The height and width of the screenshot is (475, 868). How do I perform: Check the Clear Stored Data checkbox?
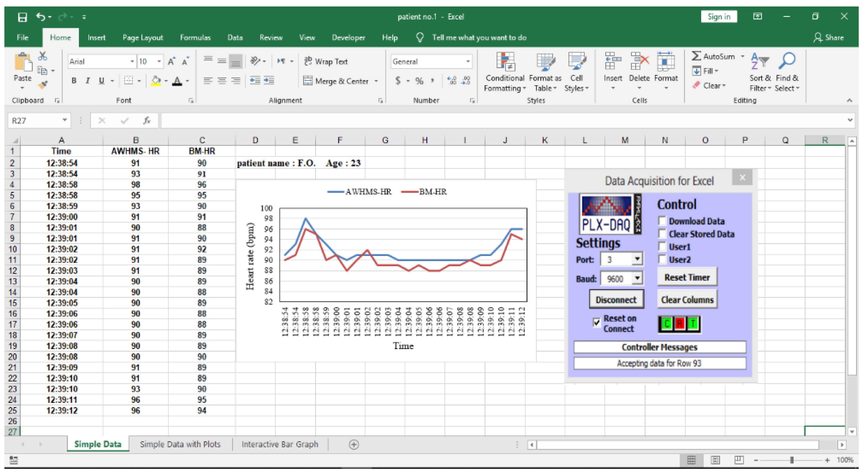[662, 234]
